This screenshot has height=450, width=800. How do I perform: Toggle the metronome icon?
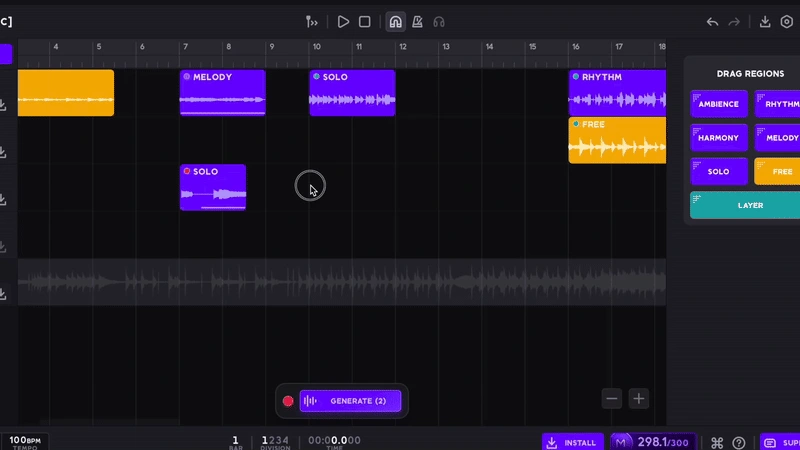pyautogui.click(x=417, y=21)
